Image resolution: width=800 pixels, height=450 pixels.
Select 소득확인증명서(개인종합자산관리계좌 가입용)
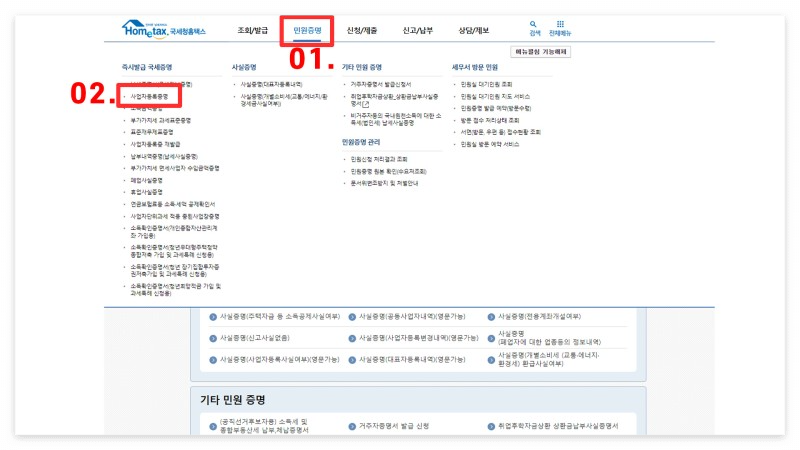pyautogui.click(x=174, y=232)
